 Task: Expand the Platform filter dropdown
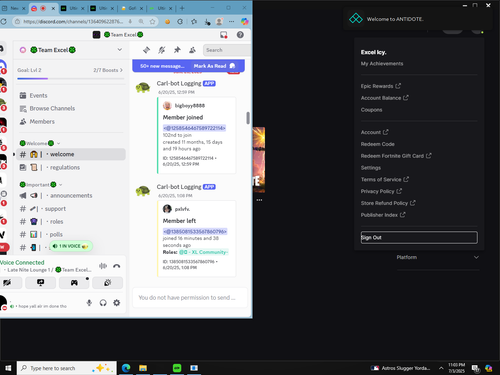438,257
